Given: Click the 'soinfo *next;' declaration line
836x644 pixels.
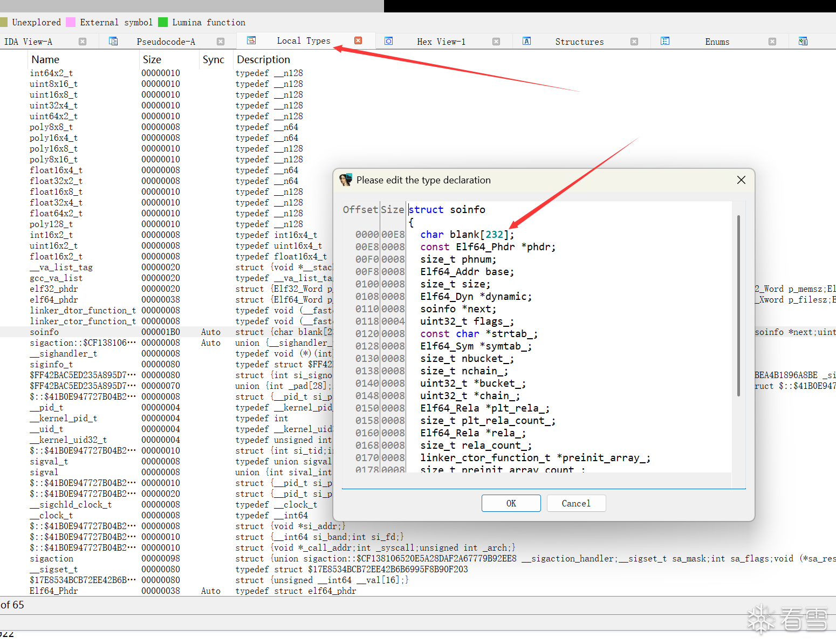Looking at the screenshot, I should click(x=458, y=309).
